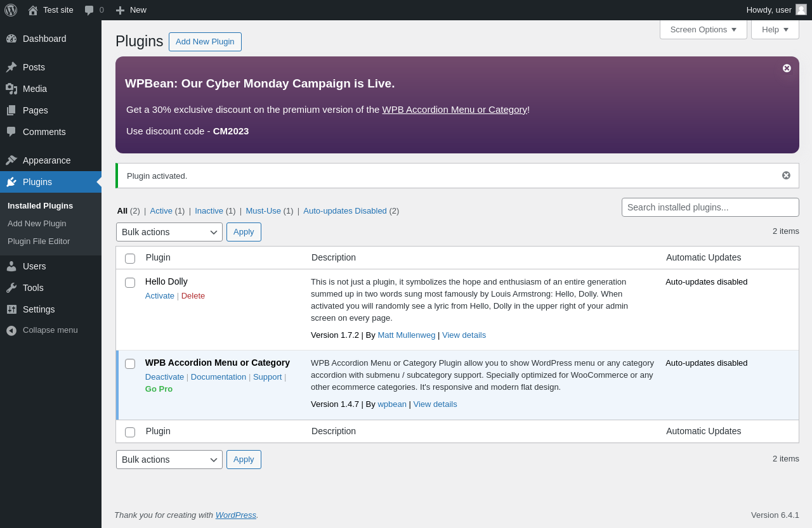Click the Posts pushpin icon
Viewport: 812px width, 528px height.
click(11, 67)
